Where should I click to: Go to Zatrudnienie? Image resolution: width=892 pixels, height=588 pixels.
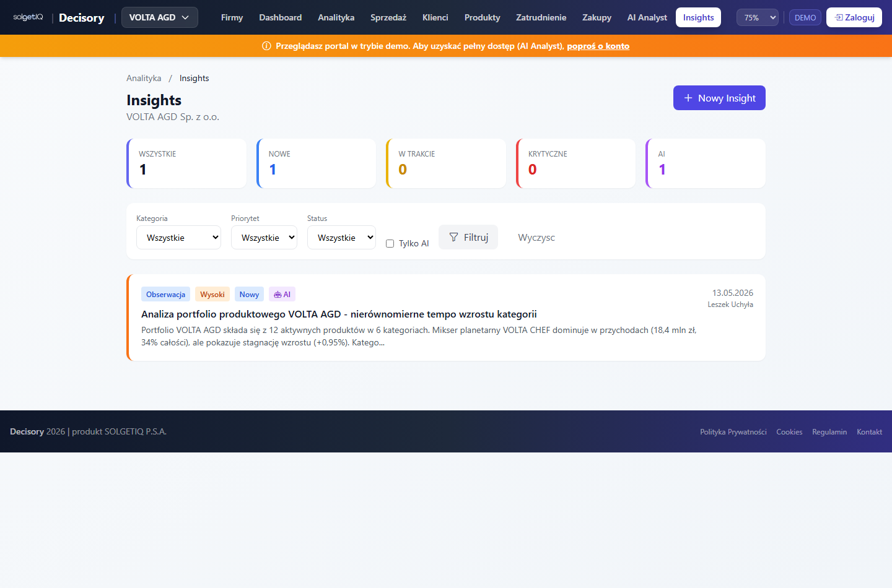(541, 17)
